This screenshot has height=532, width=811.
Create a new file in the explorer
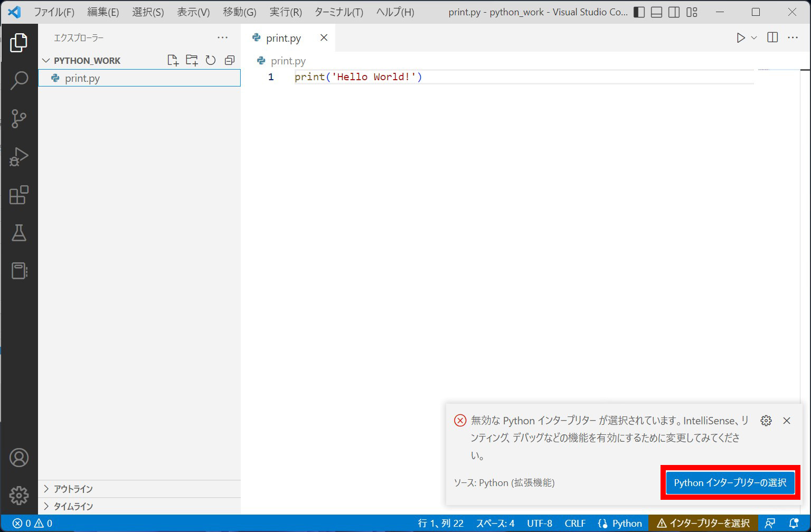point(173,60)
